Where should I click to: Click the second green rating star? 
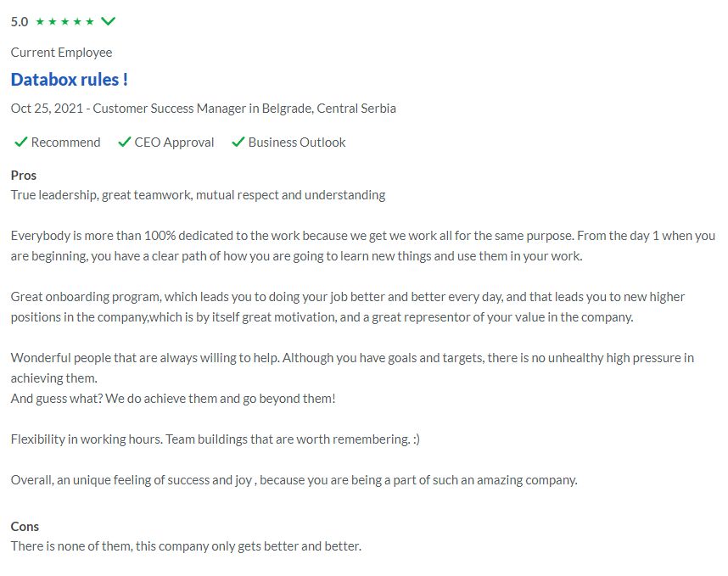pyautogui.click(x=53, y=21)
